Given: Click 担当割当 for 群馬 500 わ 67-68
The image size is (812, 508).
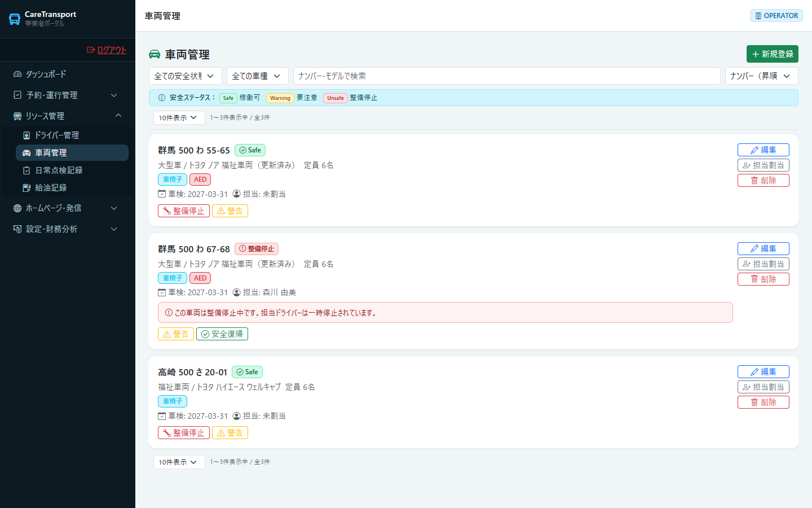Looking at the screenshot, I should pyautogui.click(x=764, y=264).
